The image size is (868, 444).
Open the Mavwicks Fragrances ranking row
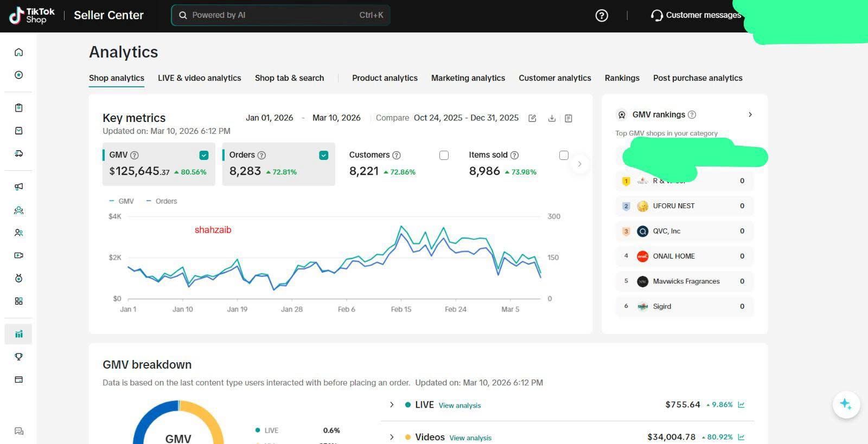pyautogui.click(x=685, y=281)
